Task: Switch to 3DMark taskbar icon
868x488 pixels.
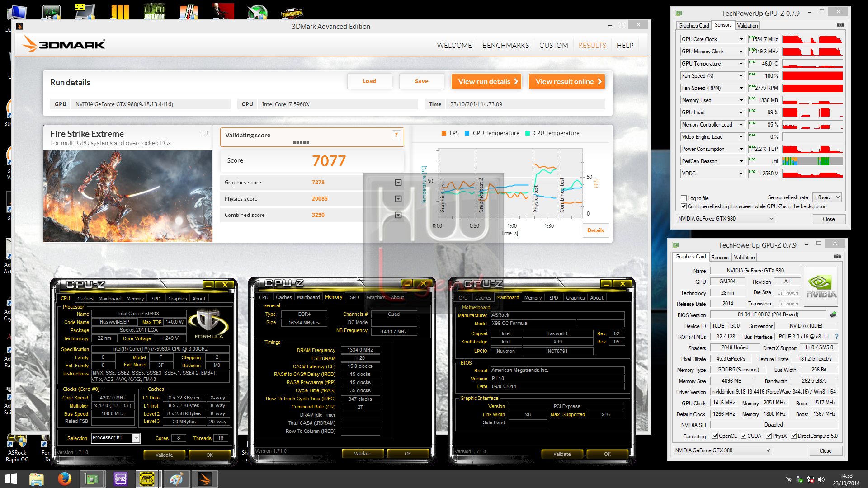Action: pos(204,479)
